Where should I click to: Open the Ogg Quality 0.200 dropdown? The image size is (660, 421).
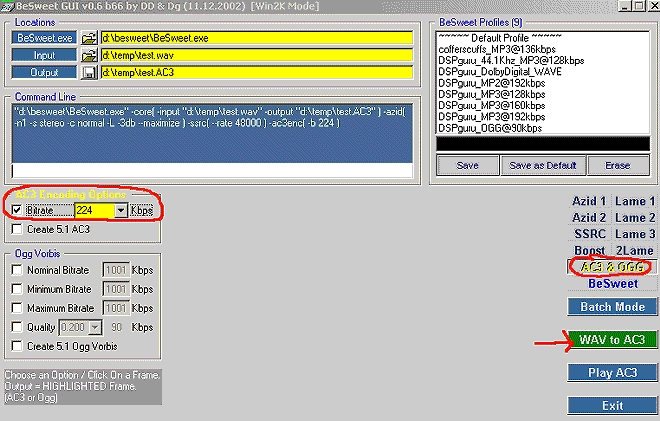coord(96,327)
